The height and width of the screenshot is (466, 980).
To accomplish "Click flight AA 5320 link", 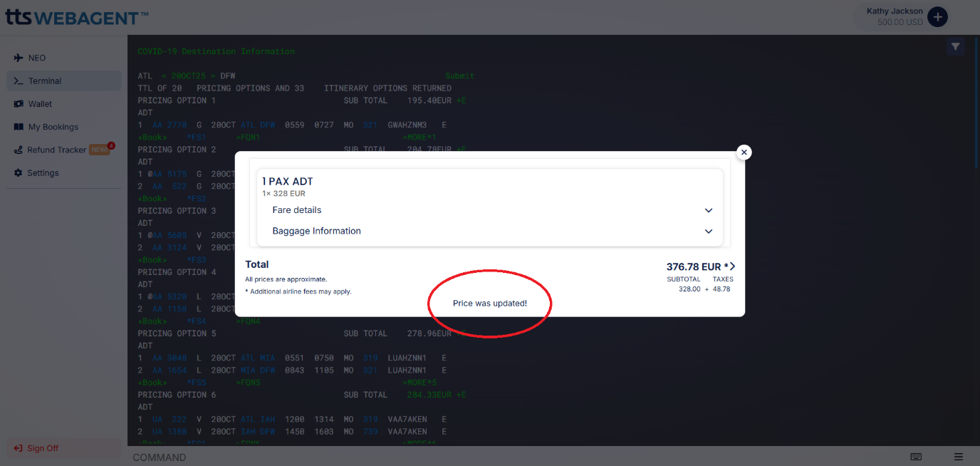I will tap(169, 296).
